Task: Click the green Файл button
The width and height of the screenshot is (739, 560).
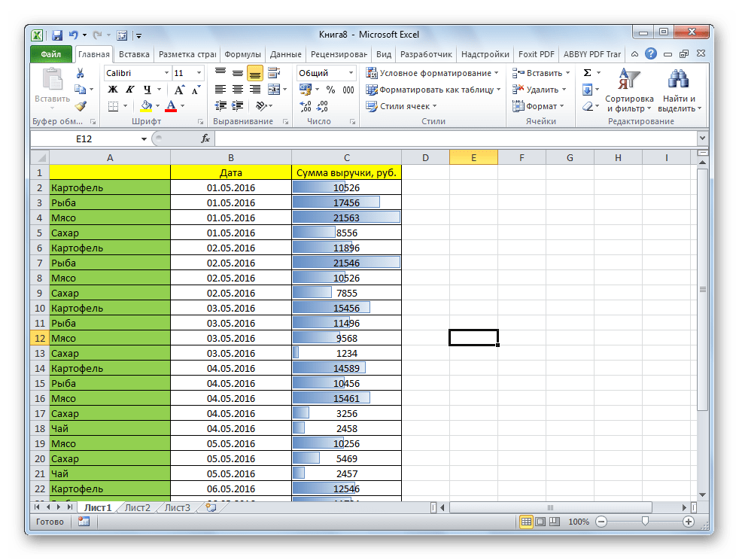Action: click(x=51, y=54)
